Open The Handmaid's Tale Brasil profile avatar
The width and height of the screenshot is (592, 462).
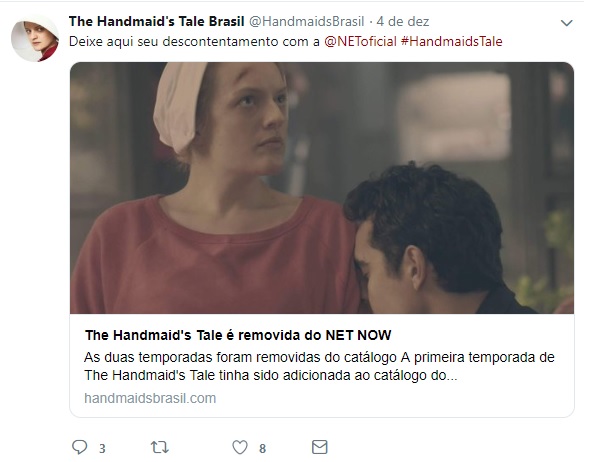click(x=35, y=38)
